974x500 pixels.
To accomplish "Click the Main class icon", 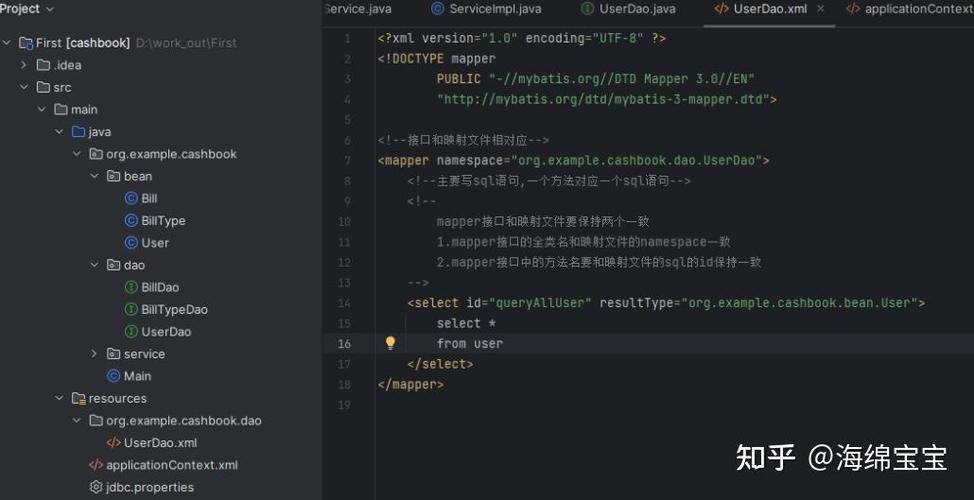I will coord(114,376).
